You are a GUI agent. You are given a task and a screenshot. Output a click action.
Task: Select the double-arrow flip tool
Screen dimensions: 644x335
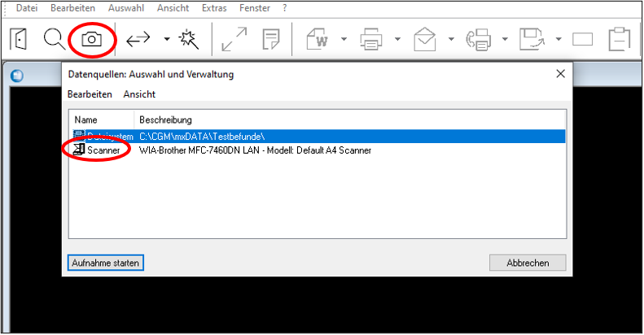tap(138, 39)
